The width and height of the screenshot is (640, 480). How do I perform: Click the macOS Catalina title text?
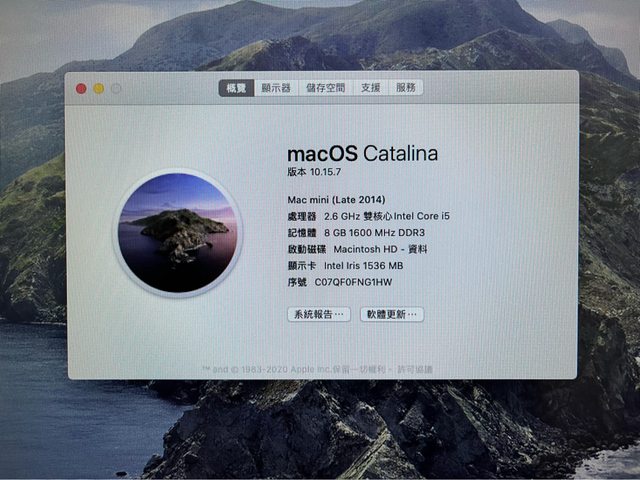click(362, 154)
